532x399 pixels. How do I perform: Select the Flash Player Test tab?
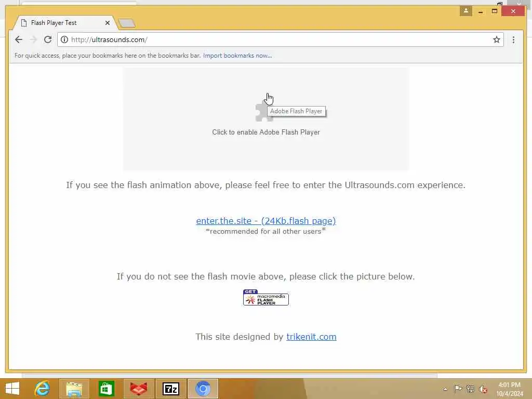point(64,23)
